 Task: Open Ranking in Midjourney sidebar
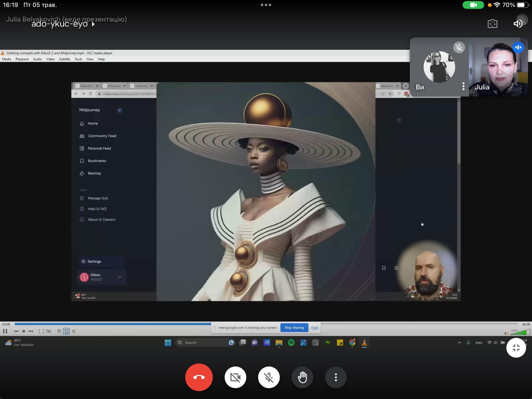tap(90, 173)
